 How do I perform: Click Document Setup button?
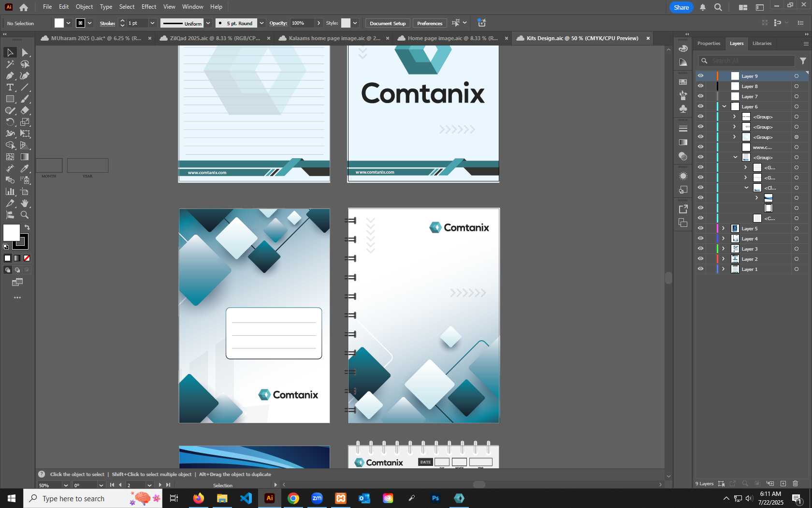[x=388, y=23]
